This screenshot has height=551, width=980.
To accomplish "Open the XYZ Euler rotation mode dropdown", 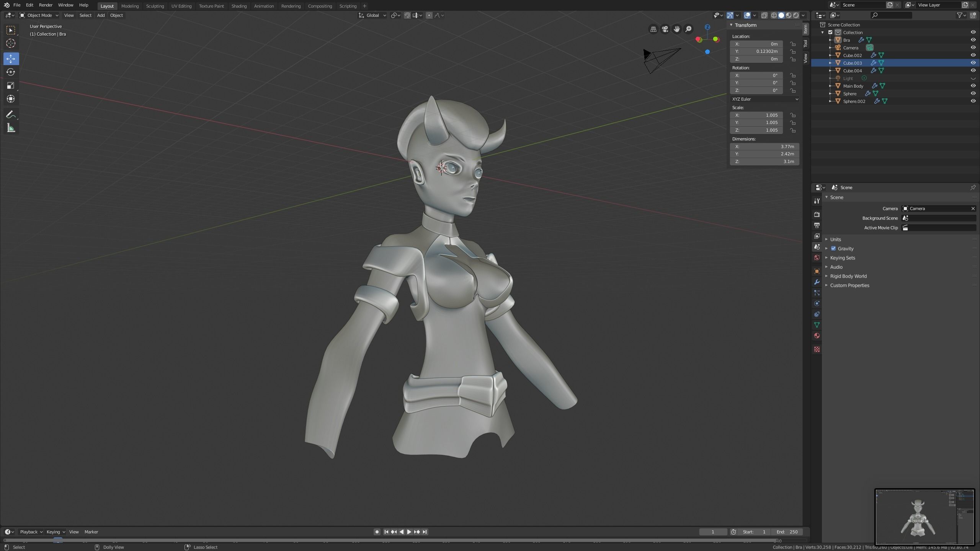I will point(764,99).
